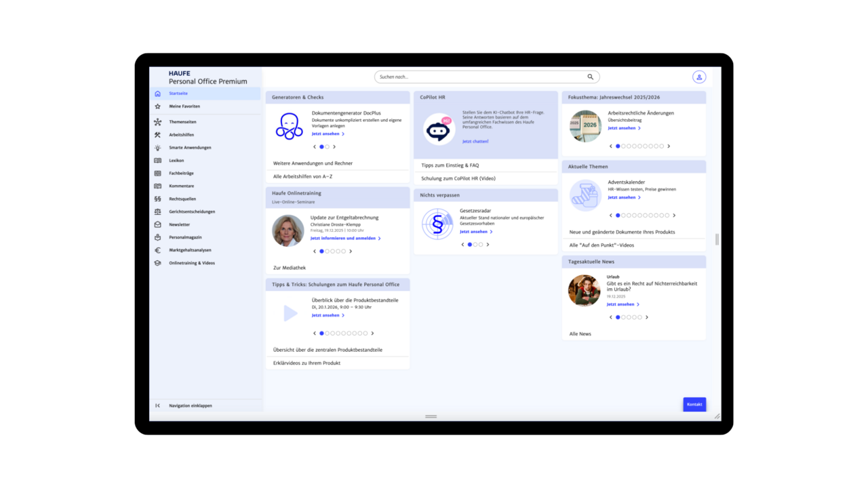Click the search magnifier icon
868x488 pixels.
(591, 77)
